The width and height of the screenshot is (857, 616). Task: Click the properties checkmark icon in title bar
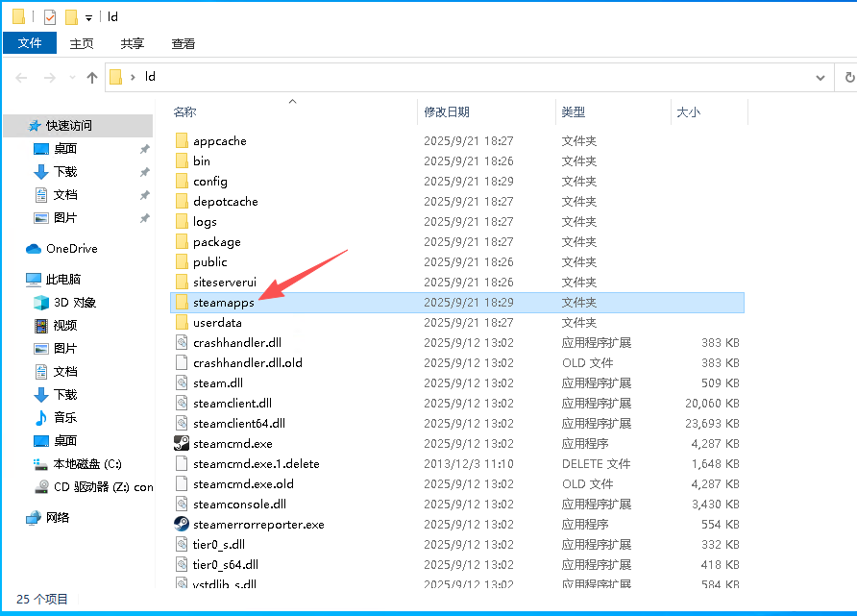click(50, 16)
